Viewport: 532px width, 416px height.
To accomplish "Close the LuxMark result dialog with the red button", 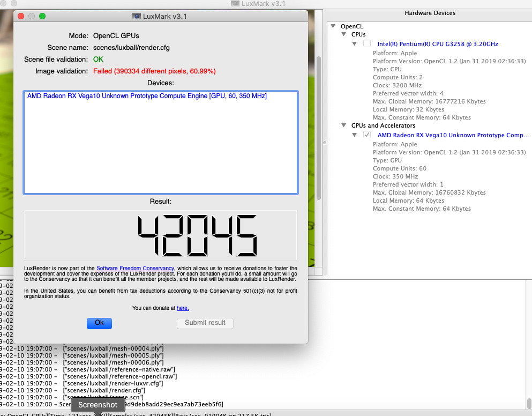I will tap(21, 16).
